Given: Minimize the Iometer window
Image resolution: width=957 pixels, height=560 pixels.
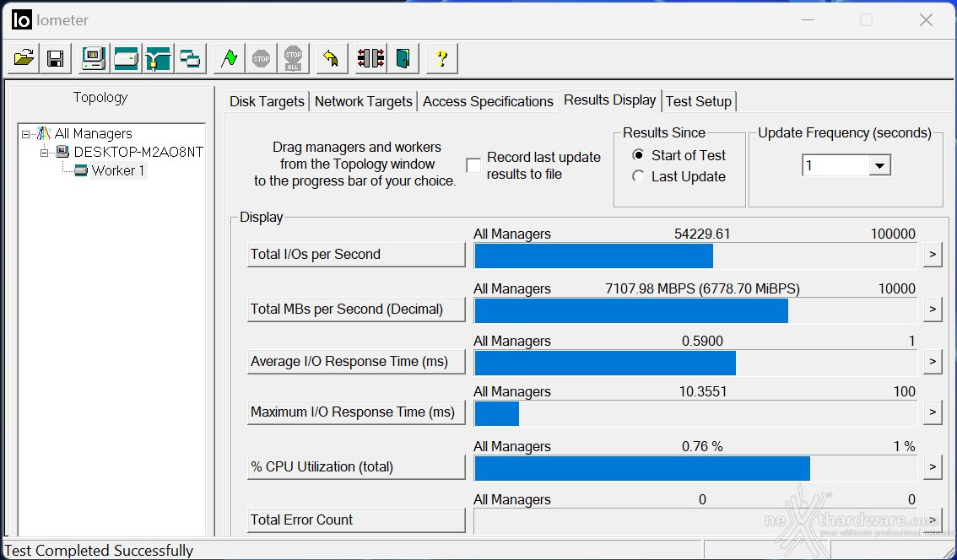Looking at the screenshot, I should pyautogui.click(x=808, y=20).
